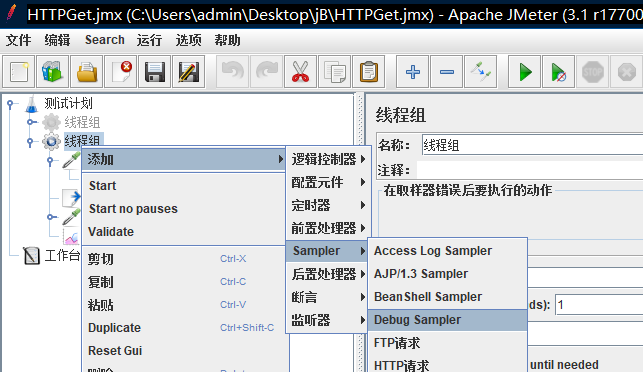Click the 名称 input field
643x372 pixels.
532,145
